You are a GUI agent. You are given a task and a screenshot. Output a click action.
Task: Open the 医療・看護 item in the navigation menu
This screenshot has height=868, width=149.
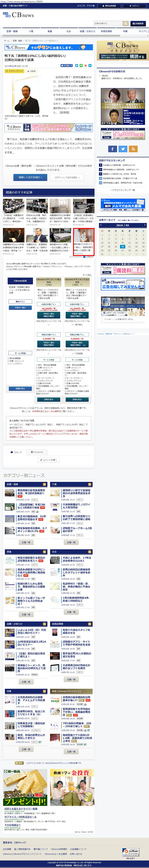[12, 31]
